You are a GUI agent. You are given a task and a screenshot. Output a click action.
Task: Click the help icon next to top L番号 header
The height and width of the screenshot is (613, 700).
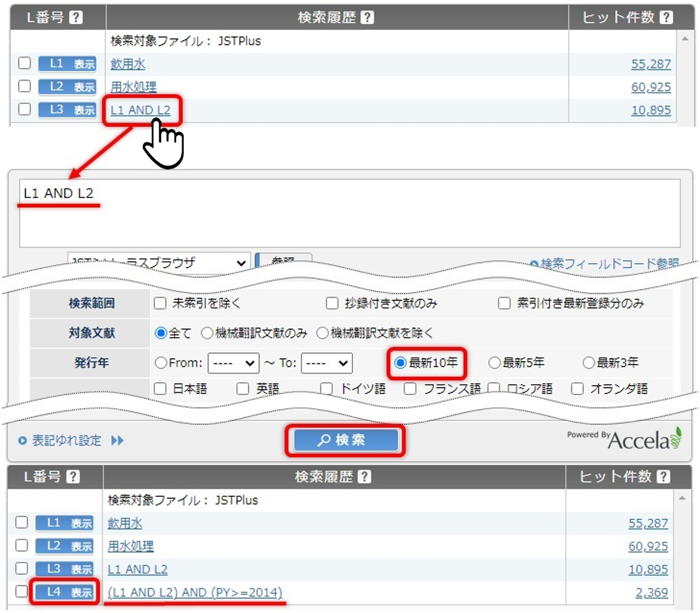76,17
